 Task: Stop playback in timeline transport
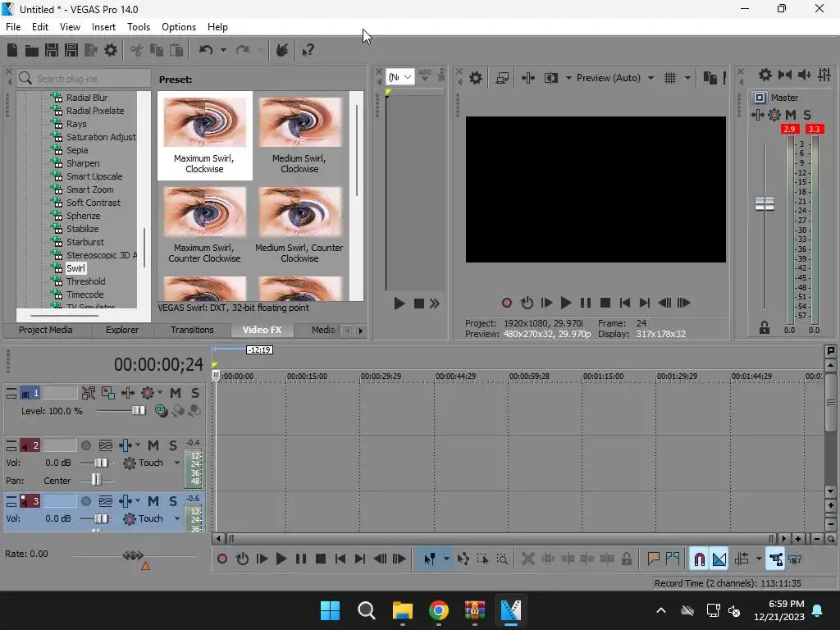[321, 559]
